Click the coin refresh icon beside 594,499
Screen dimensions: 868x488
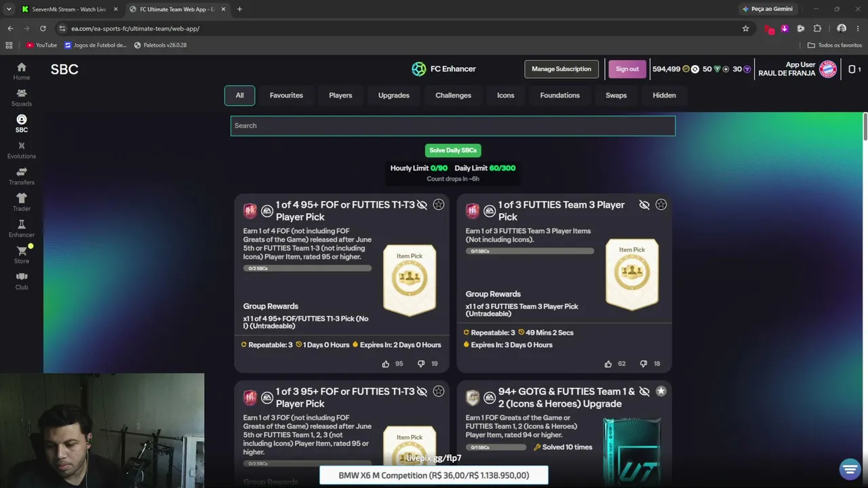tap(694, 69)
